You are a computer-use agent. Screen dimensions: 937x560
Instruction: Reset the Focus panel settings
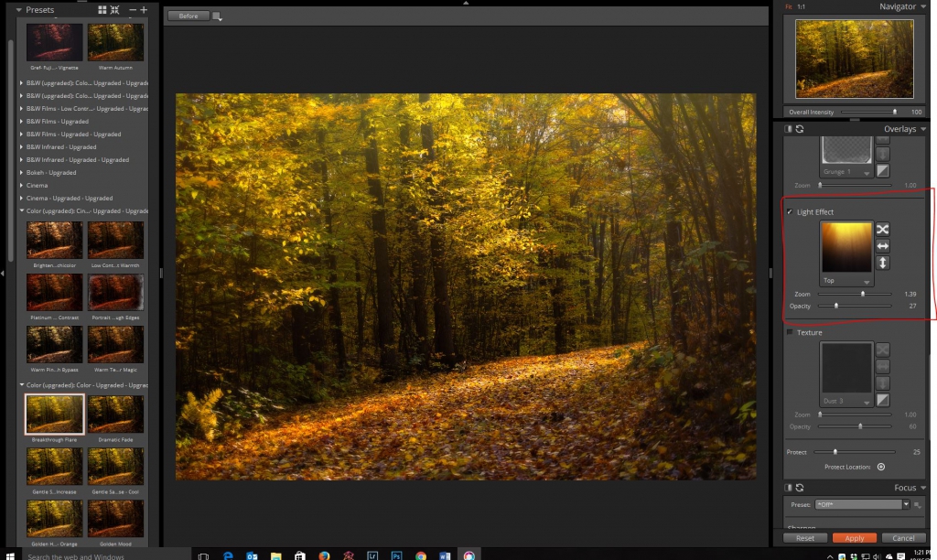click(800, 488)
